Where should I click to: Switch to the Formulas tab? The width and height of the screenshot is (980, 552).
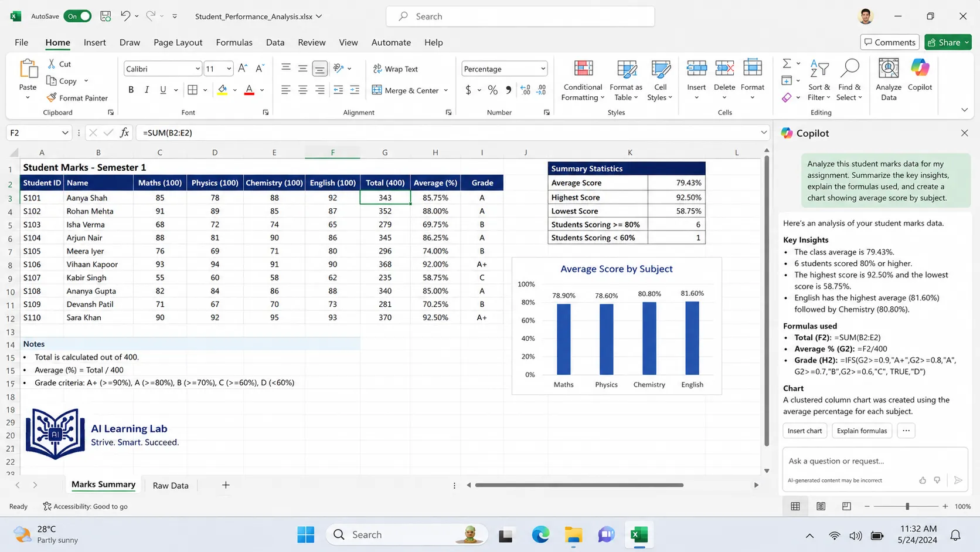234,42
